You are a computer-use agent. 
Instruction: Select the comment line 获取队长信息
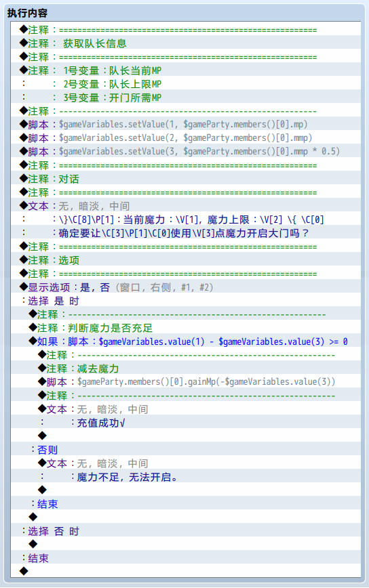pos(186,43)
